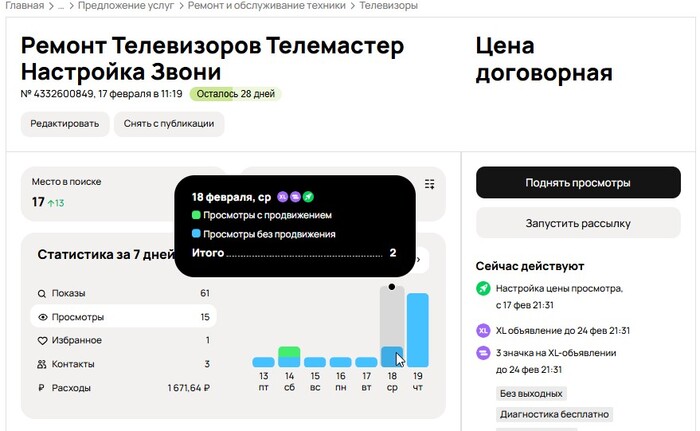Image resolution: width=700 pixels, height=431 pixels.
Task: Select the Показы statistics row
Action: point(123,293)
